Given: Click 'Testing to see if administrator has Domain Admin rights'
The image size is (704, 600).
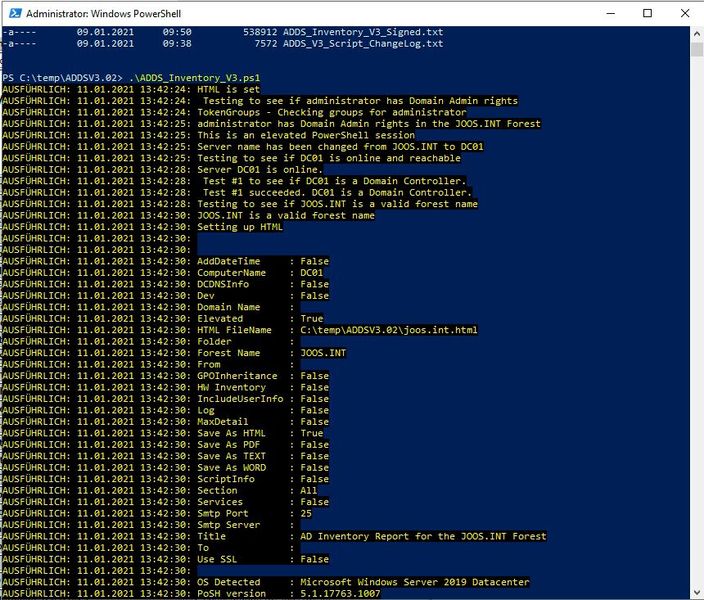Looking at the screenshot, I should pos(360,101).
